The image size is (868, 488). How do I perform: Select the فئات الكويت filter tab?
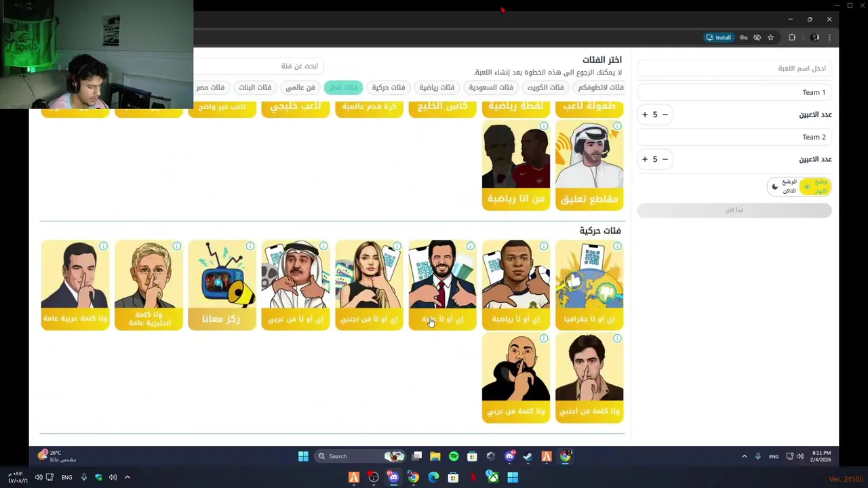click(545, 87)
